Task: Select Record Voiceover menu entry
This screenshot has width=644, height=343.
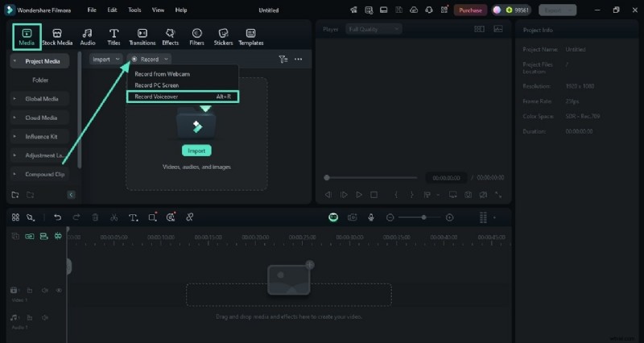Action: (x=183, y=97)
